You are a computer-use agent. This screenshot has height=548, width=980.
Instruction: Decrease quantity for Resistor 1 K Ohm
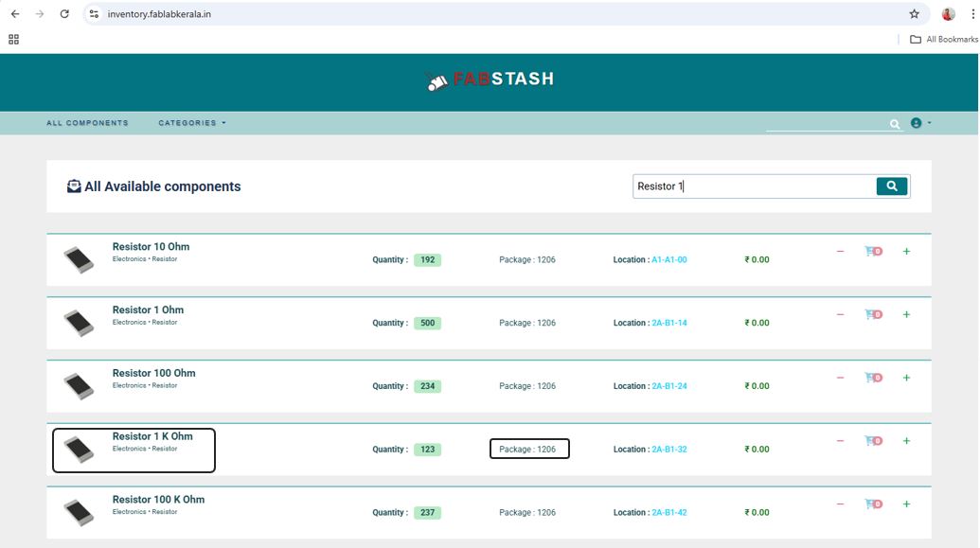(x=840, y=440)
